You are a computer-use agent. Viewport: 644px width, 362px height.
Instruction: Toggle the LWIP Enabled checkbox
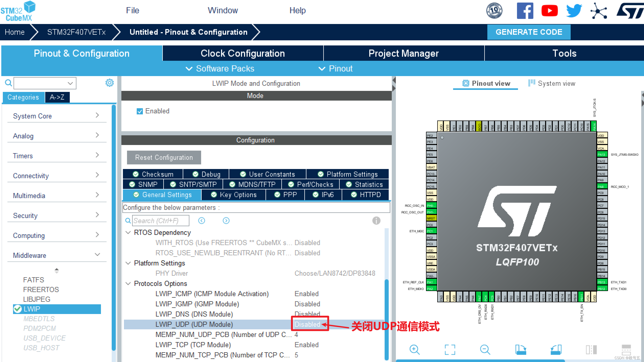click(x=140, y=111)
